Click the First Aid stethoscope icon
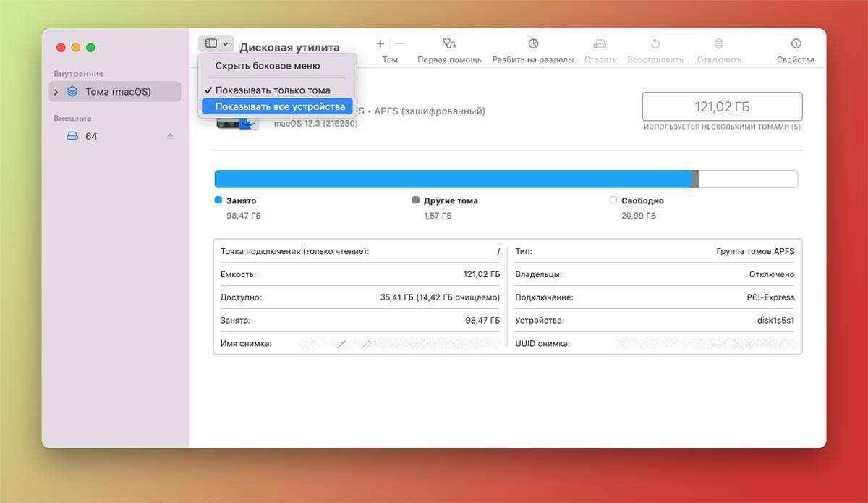 pos(449,44)
